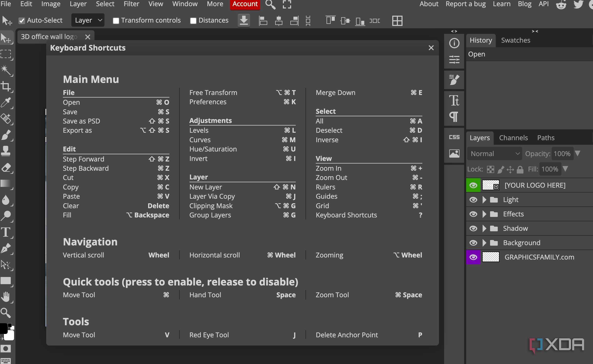Select the Zoom tool in left toolbar
Image resolution: width=593 pixels, height=364 pixels.
[6, 313]
